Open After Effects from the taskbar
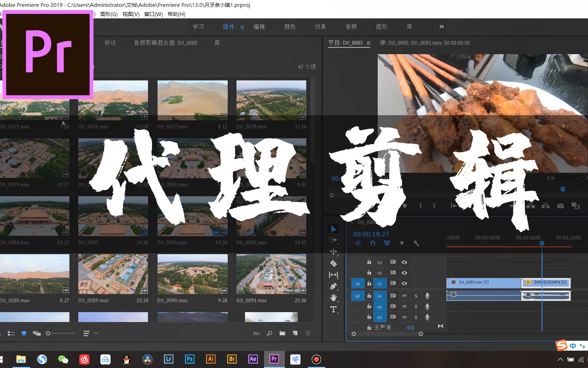 point(253,359)
